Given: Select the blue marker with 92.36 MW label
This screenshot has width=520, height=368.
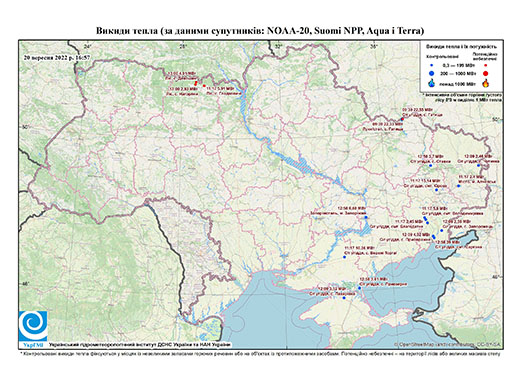Looking at the screenshot, I should [x=345, y=257].
